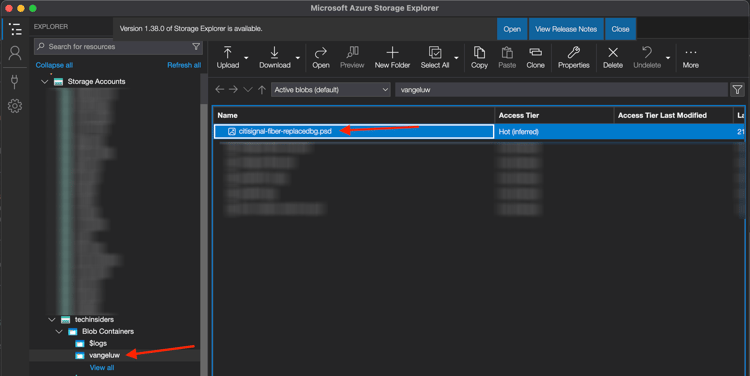Collapse the Storage Accounts tree node
This screenshot has height=376, width=750.
point(45,82)
